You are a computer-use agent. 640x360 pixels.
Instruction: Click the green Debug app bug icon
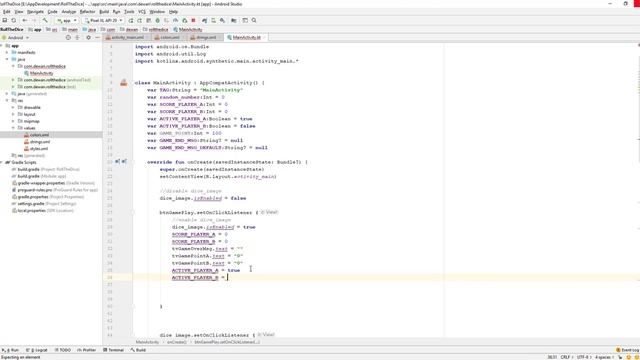pos(158,20)
